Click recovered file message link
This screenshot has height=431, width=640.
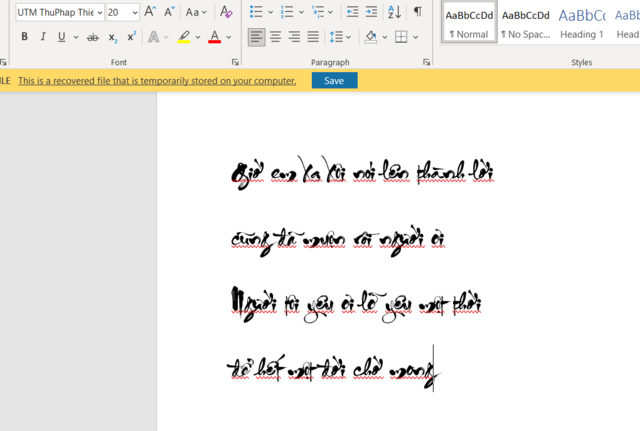coord(157,81)
